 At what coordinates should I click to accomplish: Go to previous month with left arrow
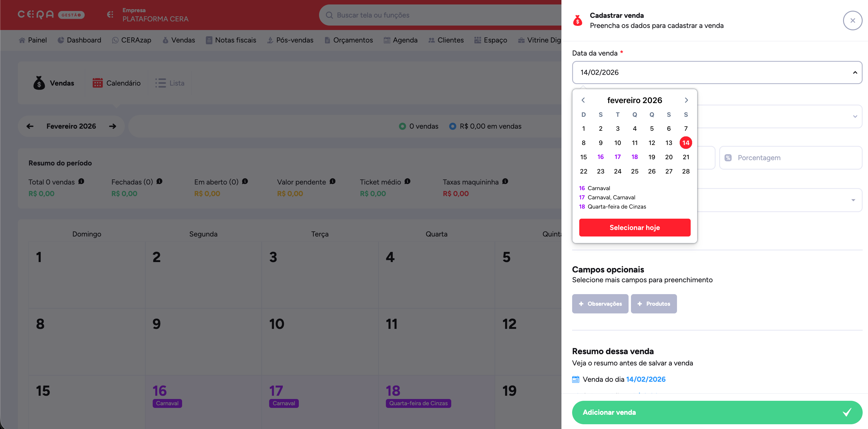pos(30,126)
